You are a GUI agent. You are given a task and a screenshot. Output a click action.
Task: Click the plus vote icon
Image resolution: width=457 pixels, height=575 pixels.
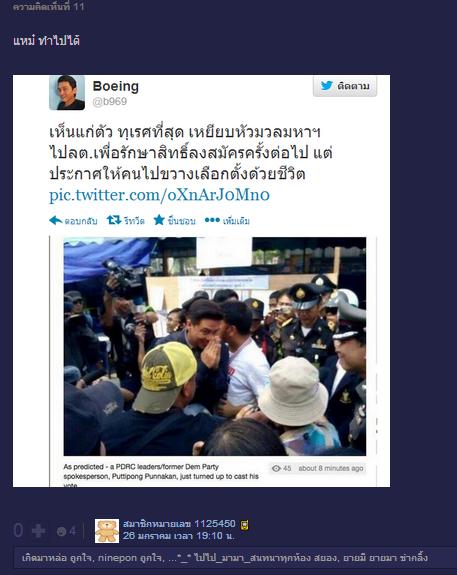click(39, 531)
